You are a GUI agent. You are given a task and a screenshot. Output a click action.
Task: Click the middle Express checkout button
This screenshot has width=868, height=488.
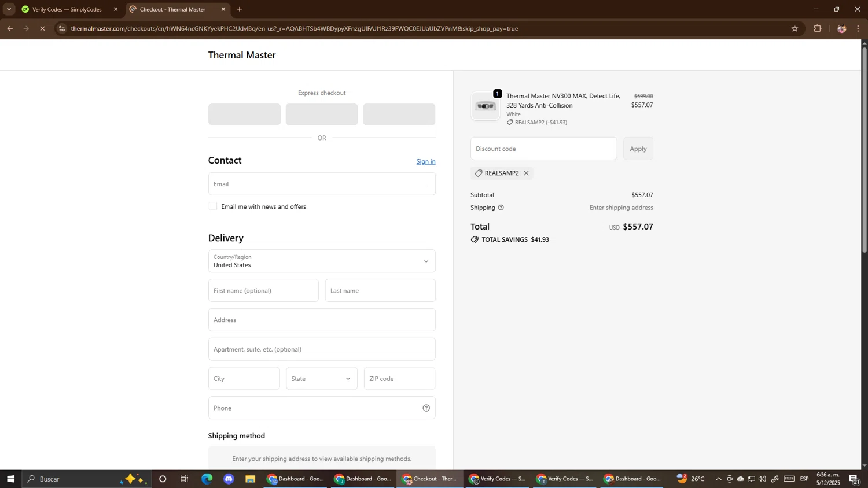coord(322,114)
